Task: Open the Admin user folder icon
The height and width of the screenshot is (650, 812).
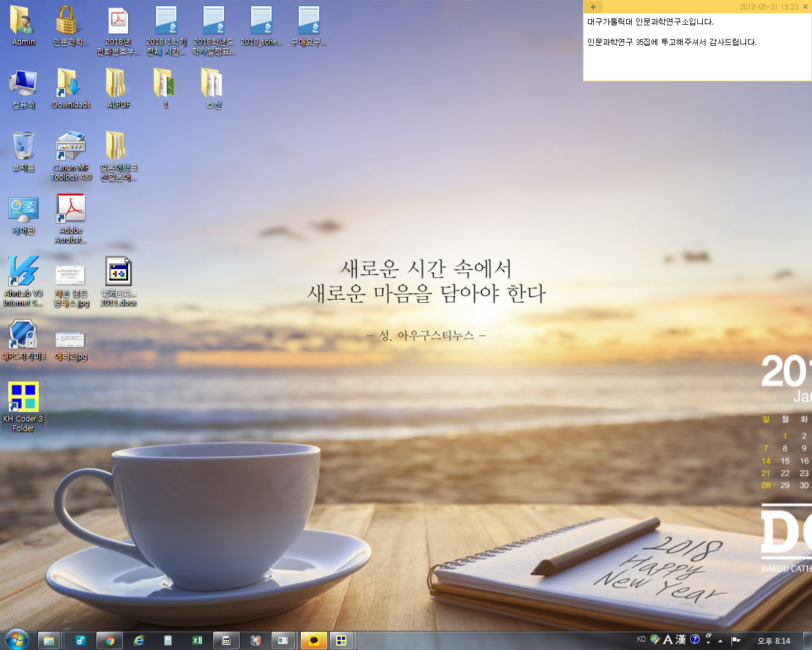Action: [23, 26]
